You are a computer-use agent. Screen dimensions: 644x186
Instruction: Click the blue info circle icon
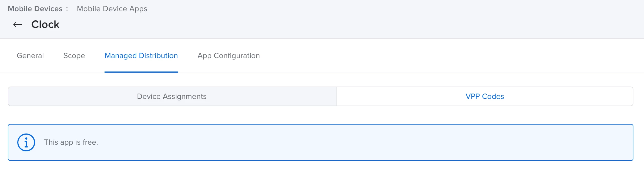click(x=26, y=142)
